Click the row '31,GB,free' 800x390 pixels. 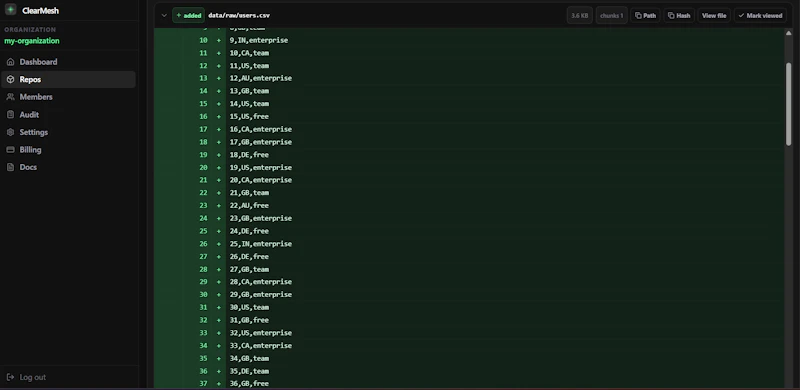[x=469, y=320]
